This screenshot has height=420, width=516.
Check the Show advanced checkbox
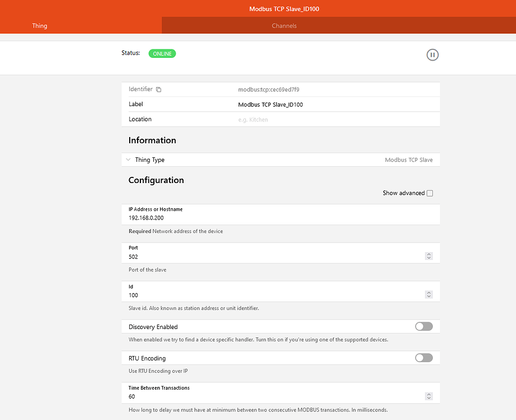click(x=430, y=193)
